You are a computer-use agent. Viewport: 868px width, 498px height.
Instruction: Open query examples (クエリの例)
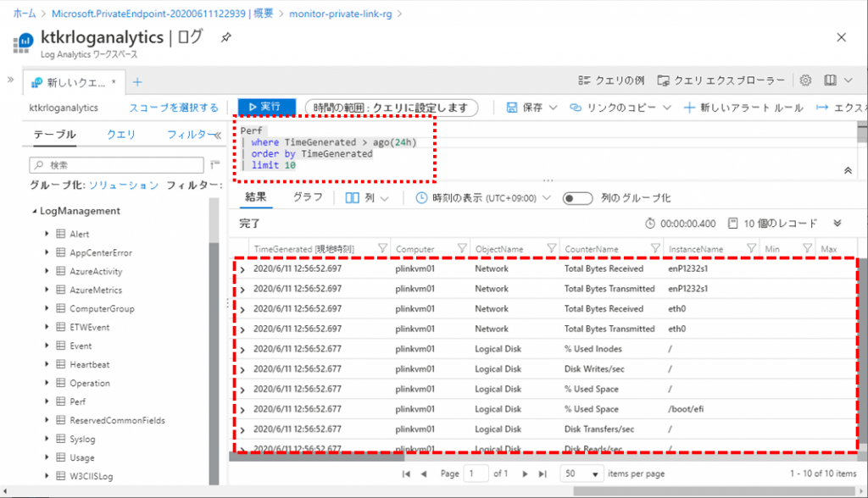click(x=611, y=80)
